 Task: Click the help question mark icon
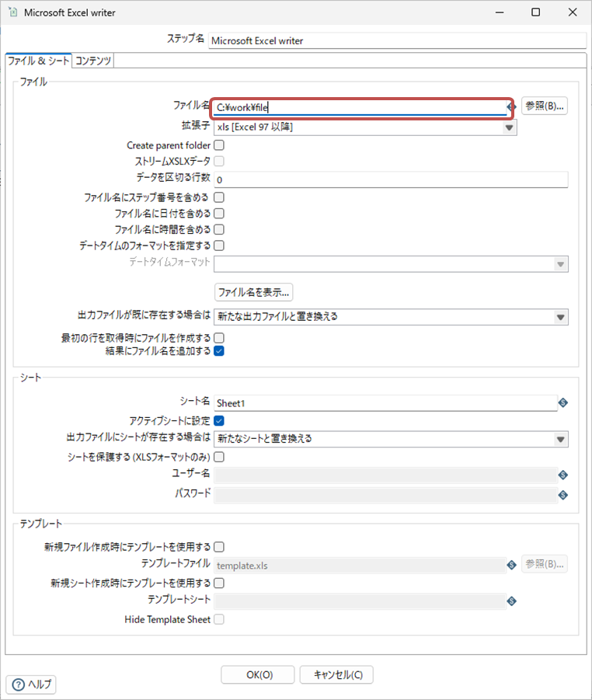(x=19, y=684)
